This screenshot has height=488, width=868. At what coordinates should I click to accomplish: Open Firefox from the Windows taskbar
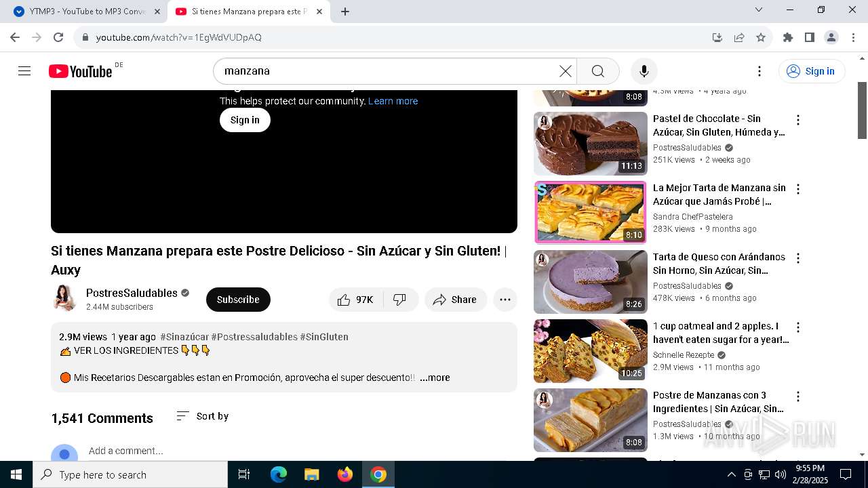coord(345,474)
